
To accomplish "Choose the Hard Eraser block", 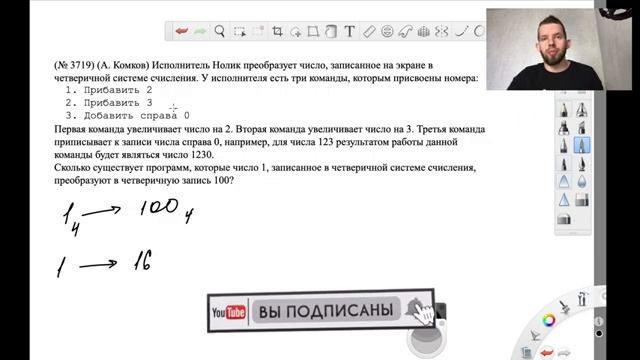I will tap(582, 200).
